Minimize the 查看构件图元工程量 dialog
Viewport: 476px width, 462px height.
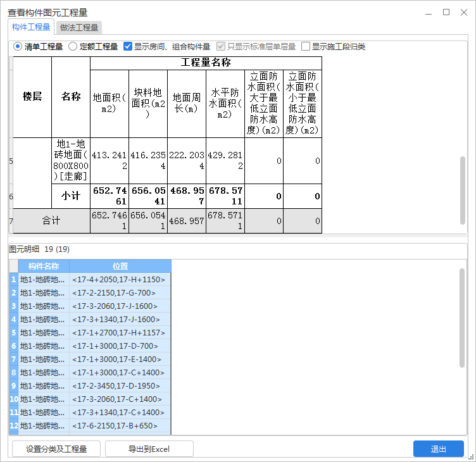pyautogui.click(x=429, y=13)
